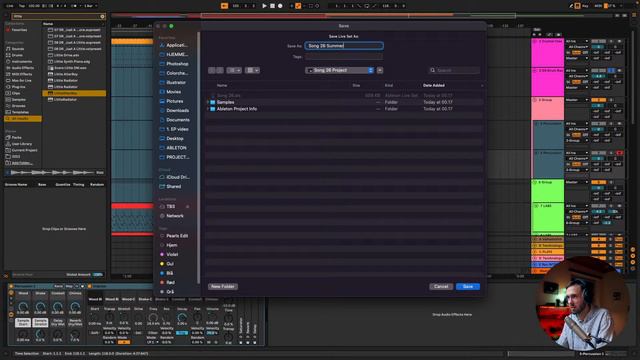Screen dimensions: 640x360
Task: Clear the Ableton browser search field
Action: pos(102,16)
